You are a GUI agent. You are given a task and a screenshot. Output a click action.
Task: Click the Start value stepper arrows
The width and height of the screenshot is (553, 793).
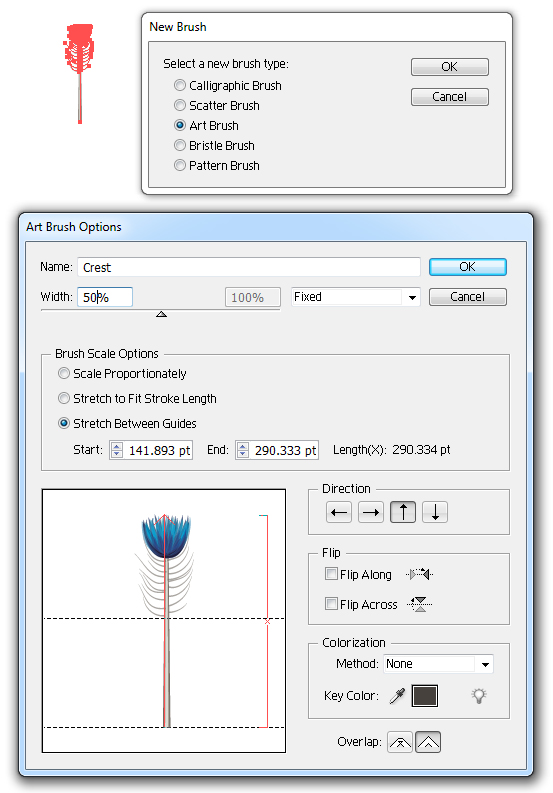(x=117, y=450)
